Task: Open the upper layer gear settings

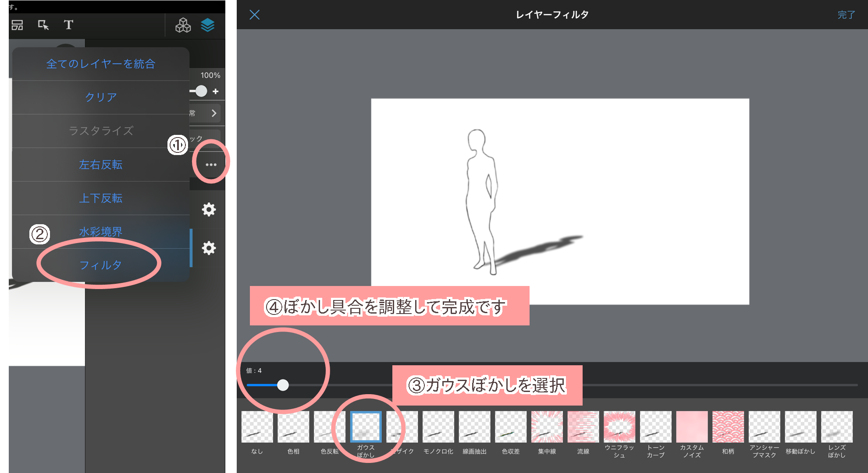Action: coord(209,209)
